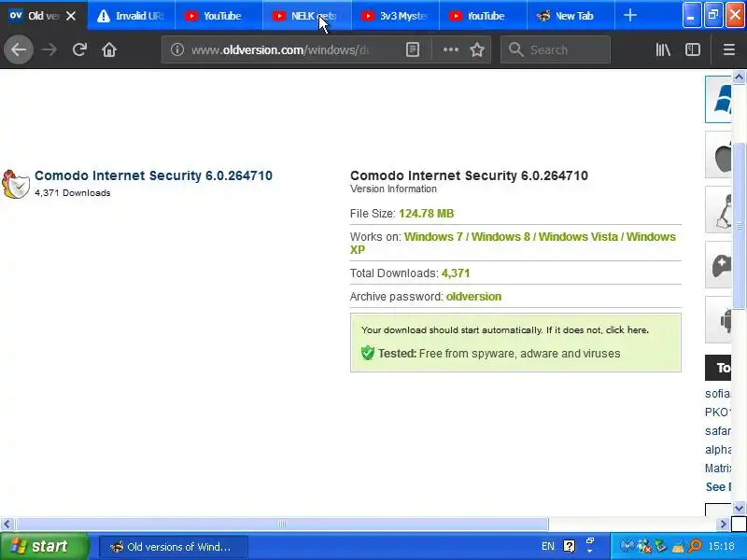
Task: Click Old versions of Wind taskbar button
Action: pyautogui.click(x=174, y=547)
